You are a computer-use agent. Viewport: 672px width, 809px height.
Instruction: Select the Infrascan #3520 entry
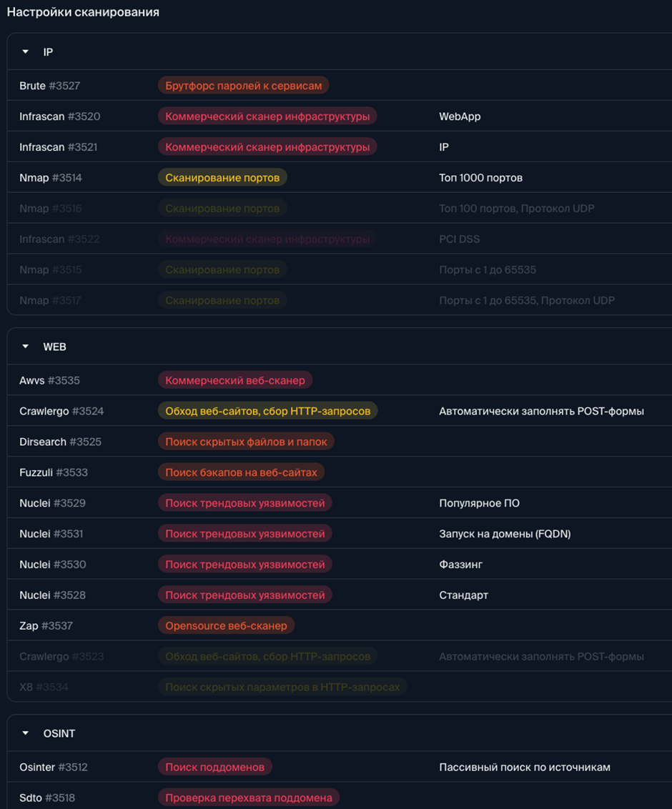point(59,116)
